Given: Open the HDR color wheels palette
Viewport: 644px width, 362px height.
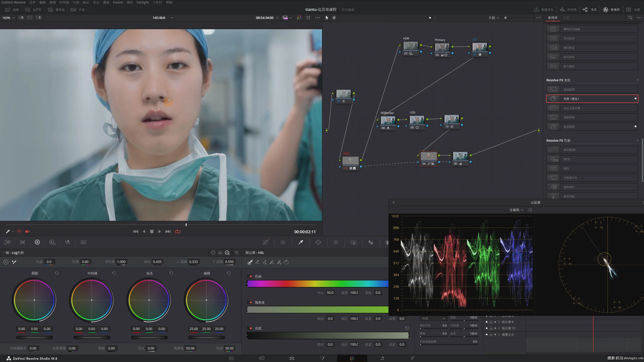Looking at the screenshot, I should click(52, 242).
